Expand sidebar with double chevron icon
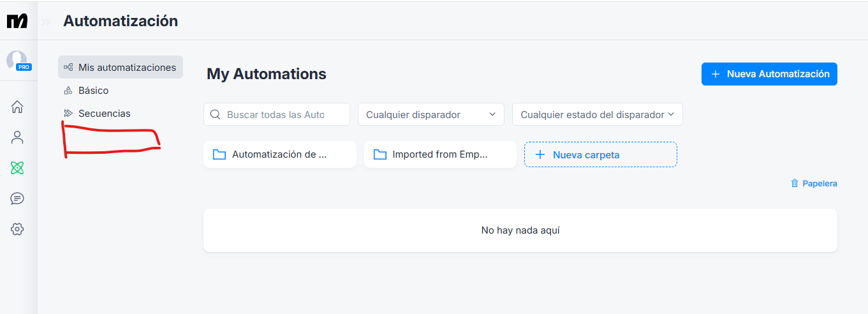The height and width of the screenshot is (314, 868). (x=46, y=22)
